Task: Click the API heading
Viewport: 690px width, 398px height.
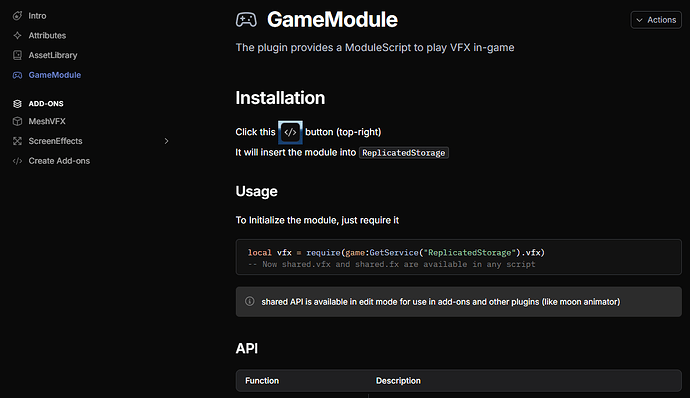Action: point(246,348)
